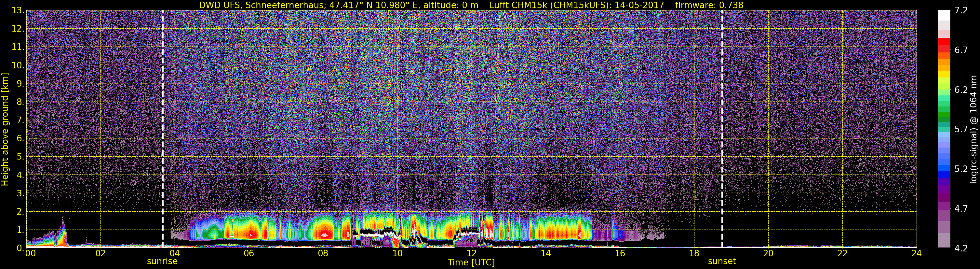Screen dimensions: 980x269
Task: Click time axis tick '16'
Action: coord(620,253)
